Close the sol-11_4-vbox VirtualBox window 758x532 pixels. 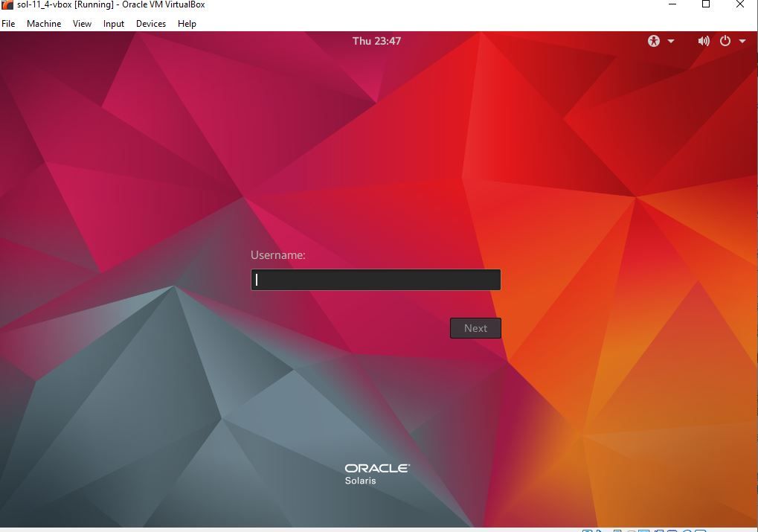pos(739,4)
